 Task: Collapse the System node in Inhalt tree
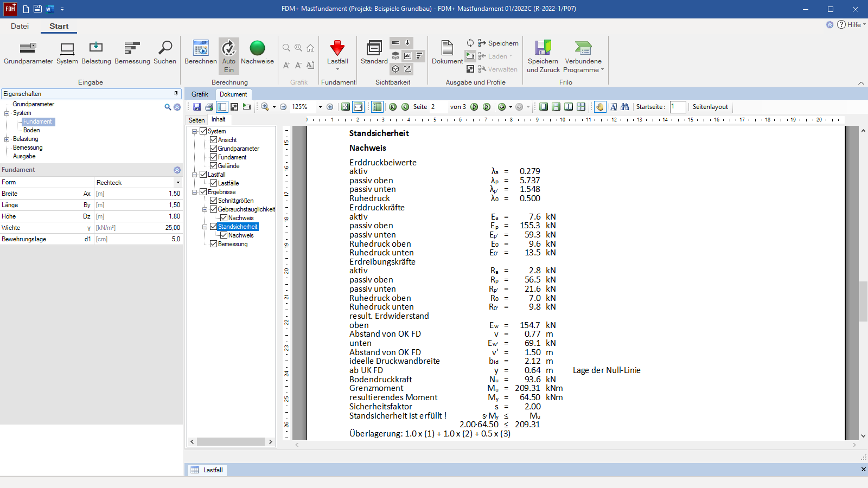tap(195, 131)
